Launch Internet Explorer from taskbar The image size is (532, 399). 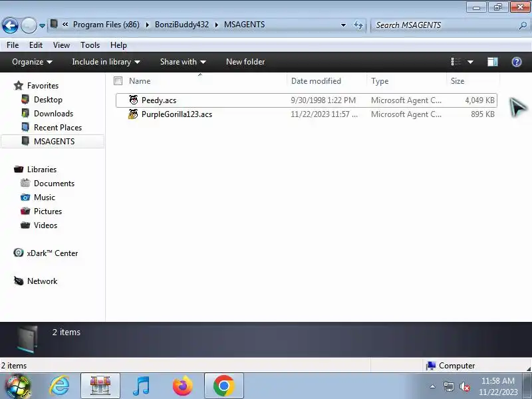click(x=59, y=386)
